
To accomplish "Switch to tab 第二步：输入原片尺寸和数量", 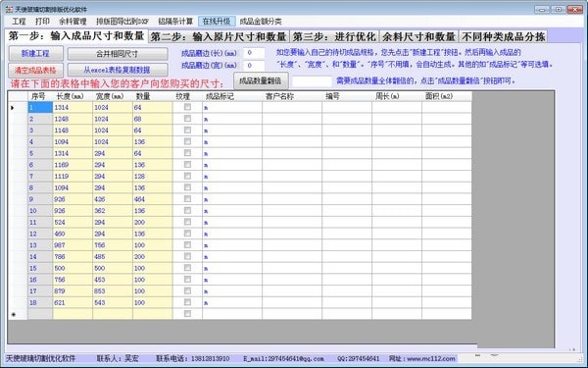I will click(x=219, y=37).
